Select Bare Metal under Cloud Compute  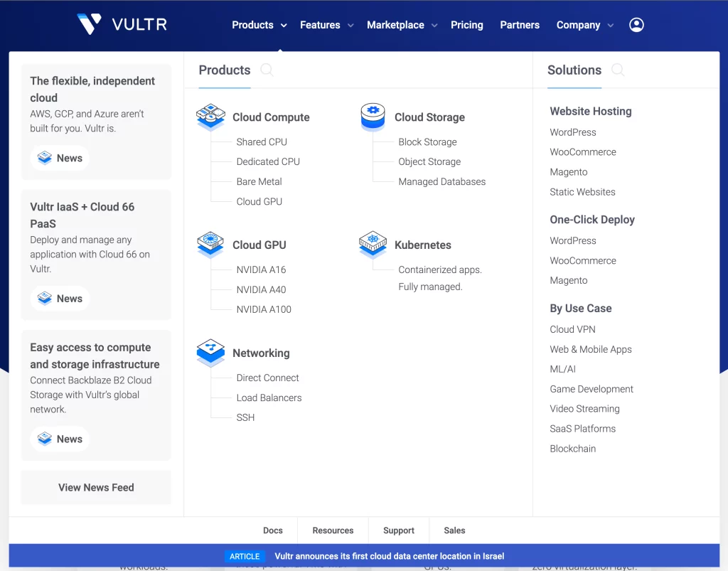point(259,181)
